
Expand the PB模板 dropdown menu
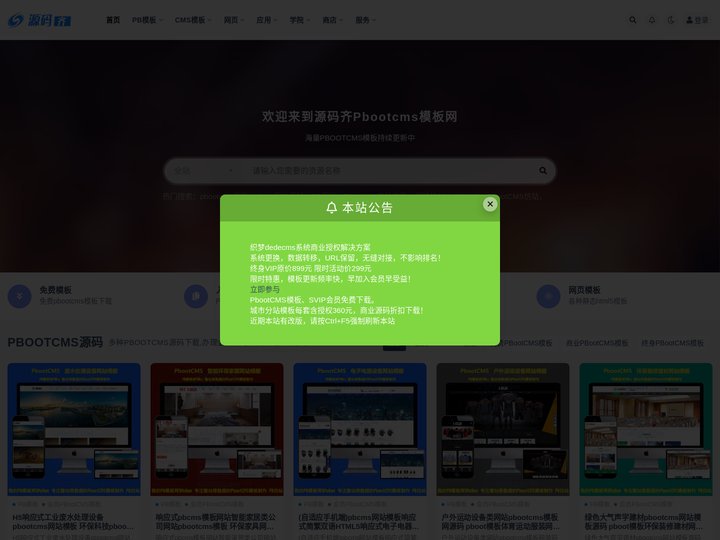[x=147, y=20]
